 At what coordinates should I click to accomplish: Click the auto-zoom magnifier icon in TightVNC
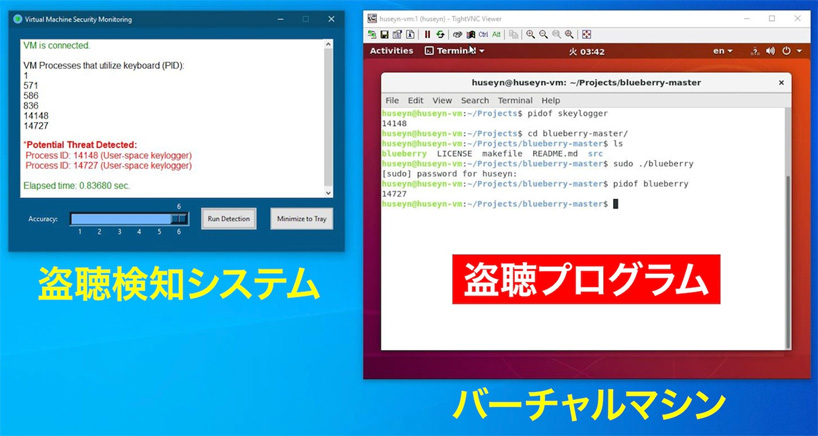pos(569,34)
